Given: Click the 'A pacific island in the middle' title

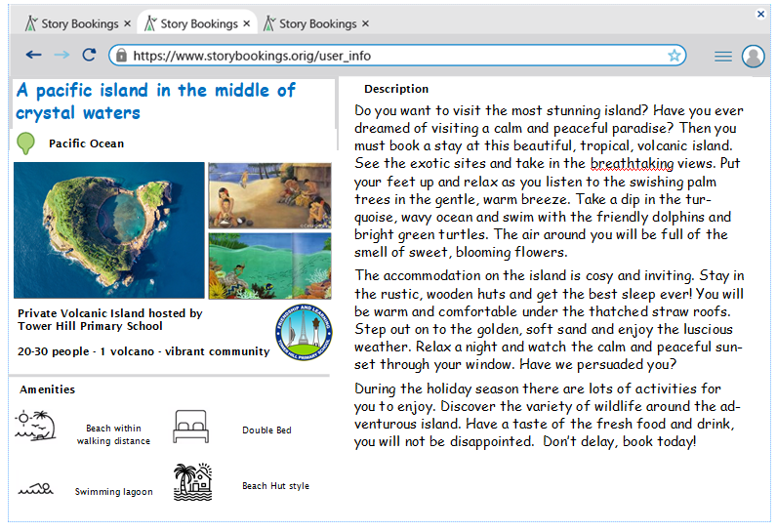Looking at the screenshot, I should [x=155, y=102].
